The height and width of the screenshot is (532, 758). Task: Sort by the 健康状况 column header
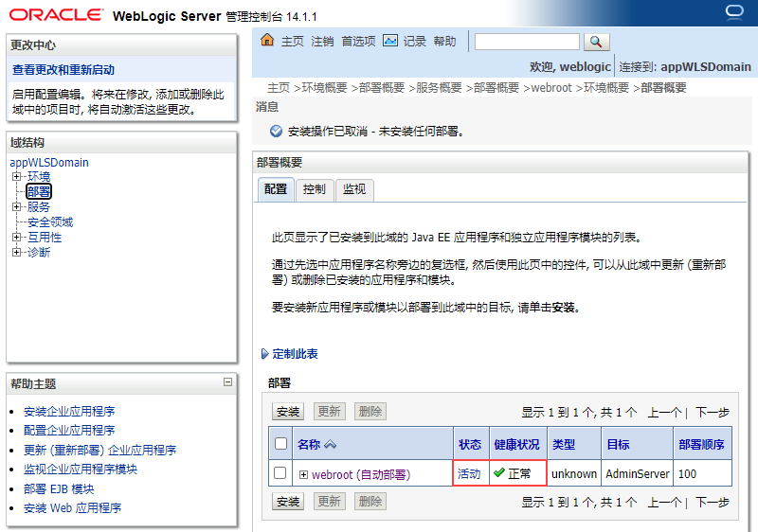[x=516, y=444]
